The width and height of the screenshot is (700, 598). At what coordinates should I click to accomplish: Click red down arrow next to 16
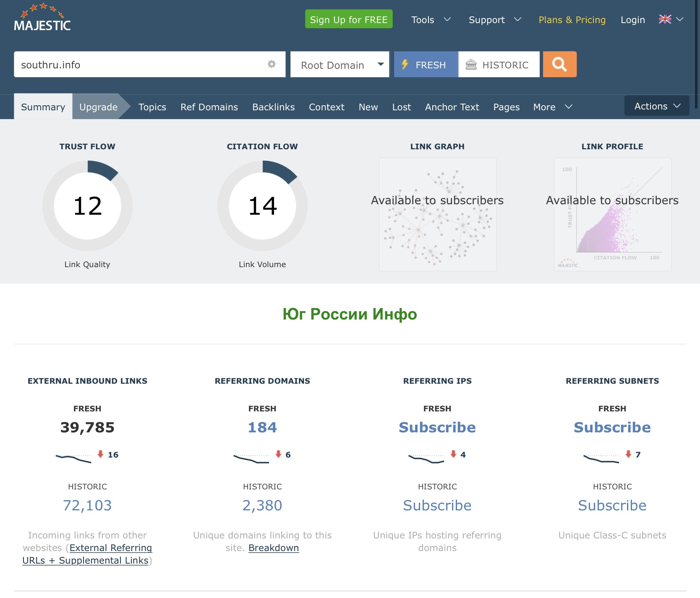tap(100, 454)
